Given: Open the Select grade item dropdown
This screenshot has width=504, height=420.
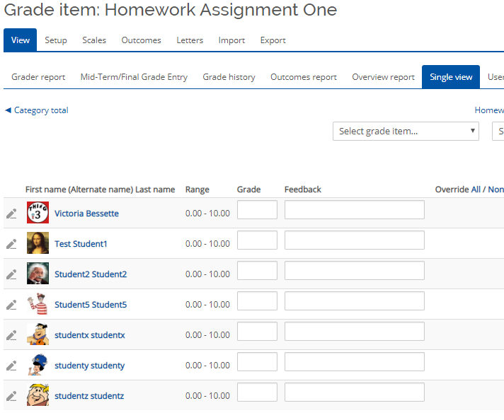Looking at the screenshot, I should tap(406, 131).
